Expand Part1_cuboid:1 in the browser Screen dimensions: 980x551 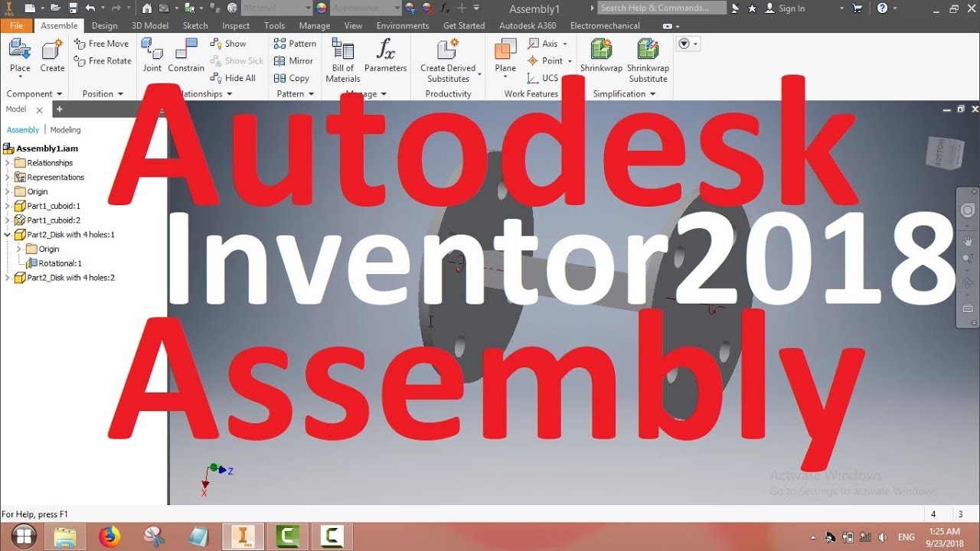(x=8, y=206)
